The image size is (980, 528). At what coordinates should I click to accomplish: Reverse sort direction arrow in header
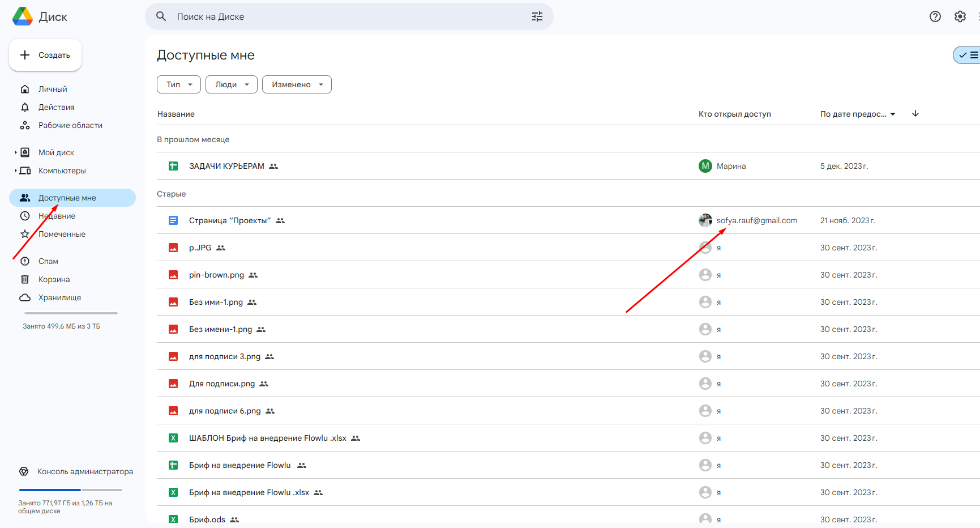(915, 114)
